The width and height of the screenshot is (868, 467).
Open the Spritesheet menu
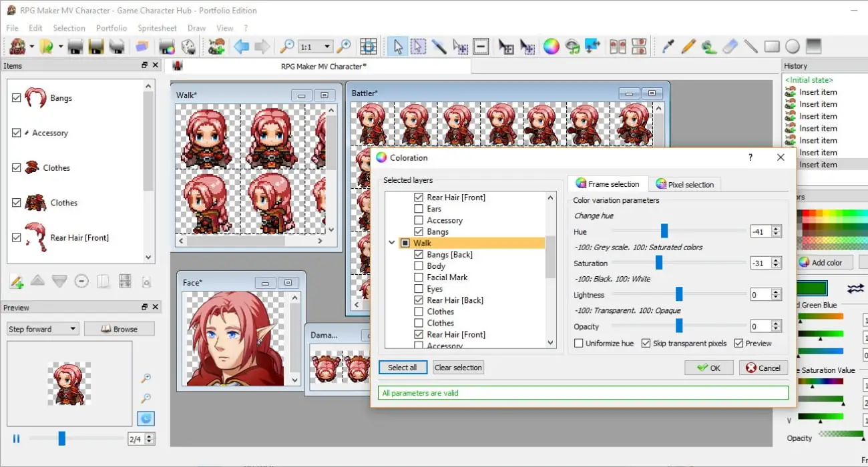157,28
